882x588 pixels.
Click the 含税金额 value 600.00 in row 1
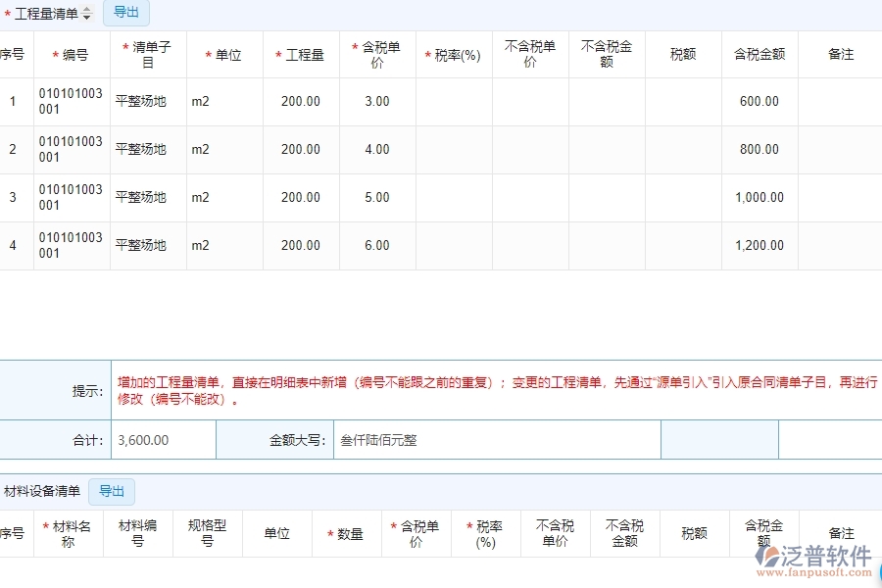click(x=759, y=100)
